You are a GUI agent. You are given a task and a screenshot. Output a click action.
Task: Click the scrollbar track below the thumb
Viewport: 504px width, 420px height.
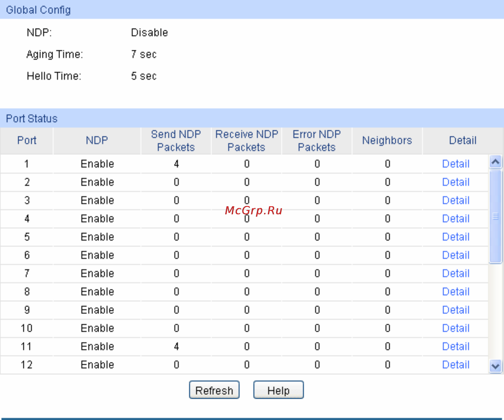pyautogui.click(x=496, y=311)
